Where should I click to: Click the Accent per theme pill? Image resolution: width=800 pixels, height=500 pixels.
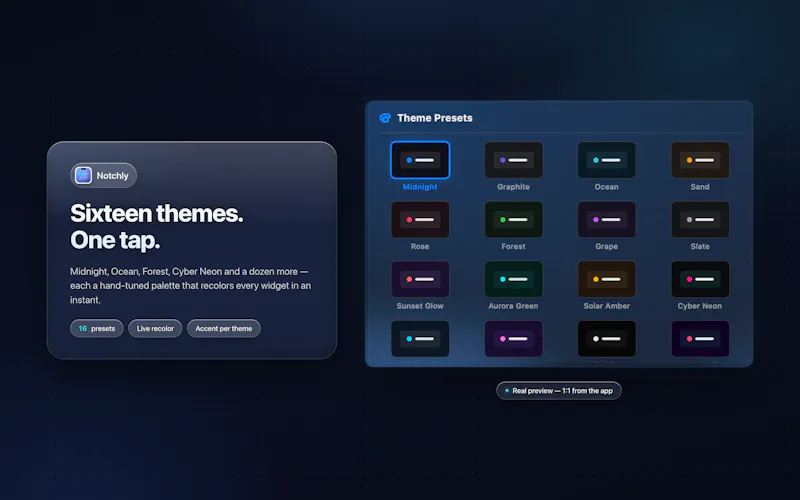tap(223, 329)
